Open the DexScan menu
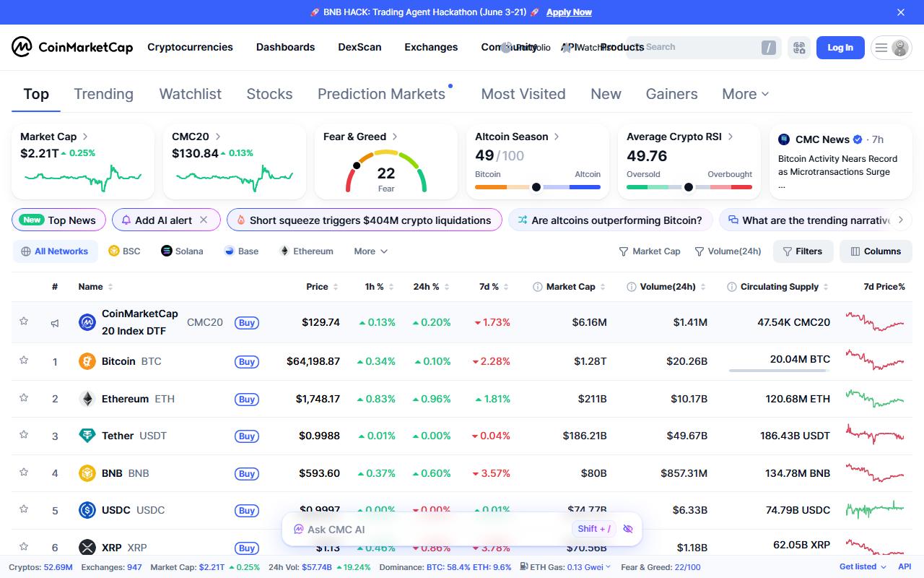The height and width of the screenshot is (578, 924). click(x=359, y=47)
